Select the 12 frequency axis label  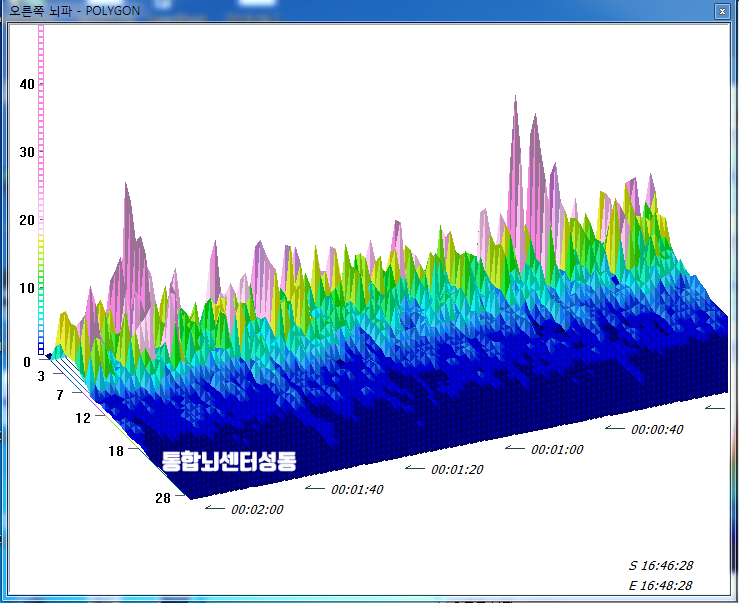[x=83, y=417]
